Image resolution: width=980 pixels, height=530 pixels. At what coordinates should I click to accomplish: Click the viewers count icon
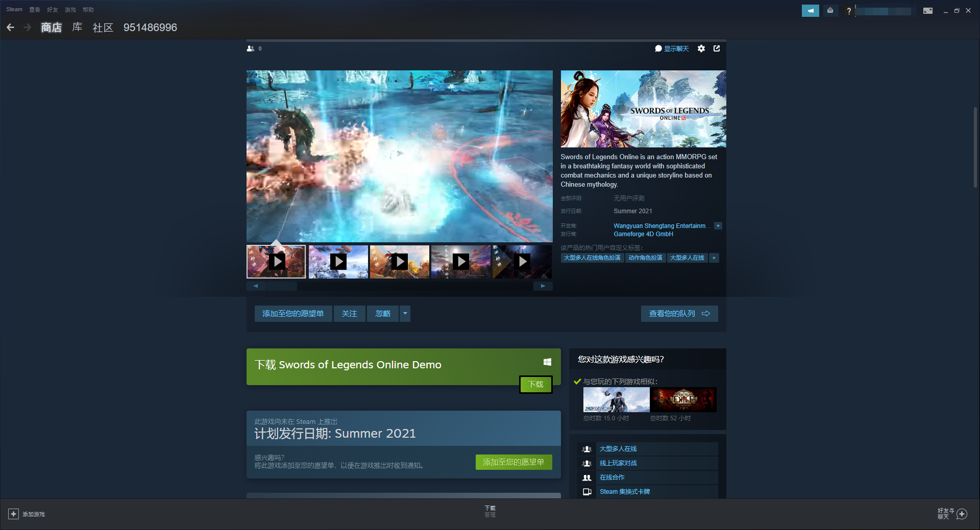point(251,48)
